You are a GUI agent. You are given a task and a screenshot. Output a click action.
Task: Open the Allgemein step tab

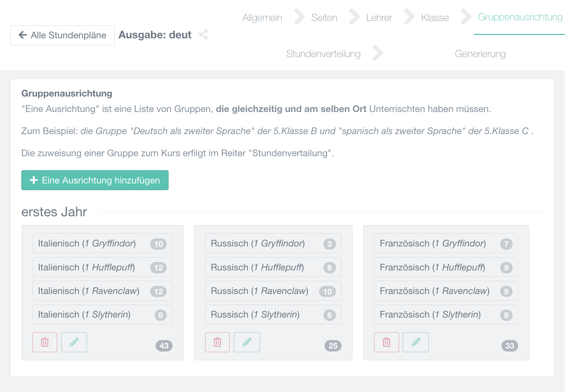click(x=262, y=18)
